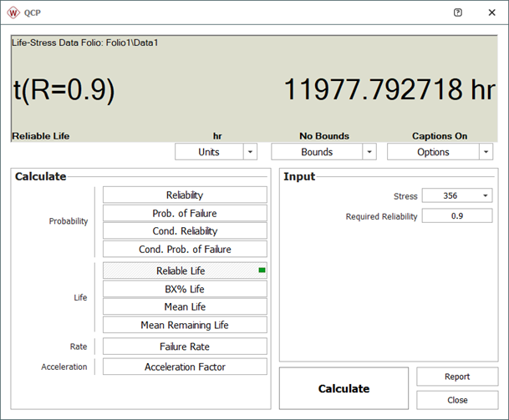Expand the Options dropdown arrow
The width and height of the screenshot is (509, 420).
click(x=486, y=152)
